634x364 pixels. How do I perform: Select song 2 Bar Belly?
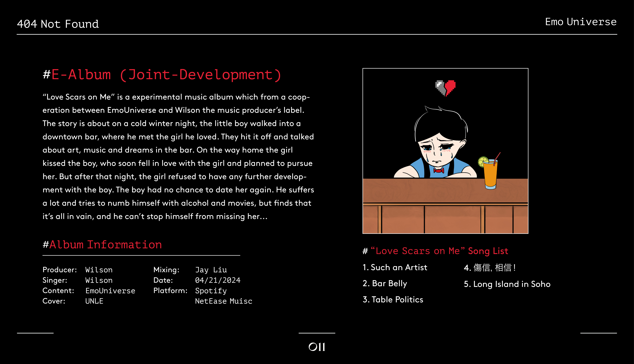pyautogui.click(x=385, y=283)
